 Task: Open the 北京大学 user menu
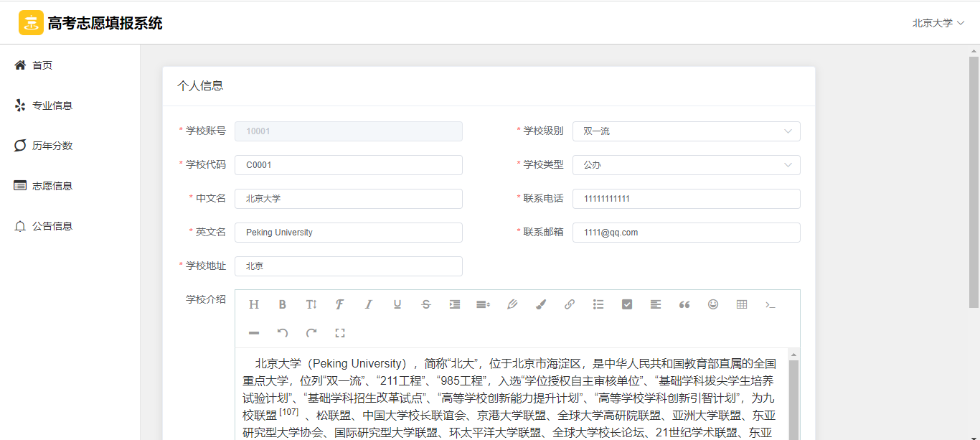tap(938, 23)
